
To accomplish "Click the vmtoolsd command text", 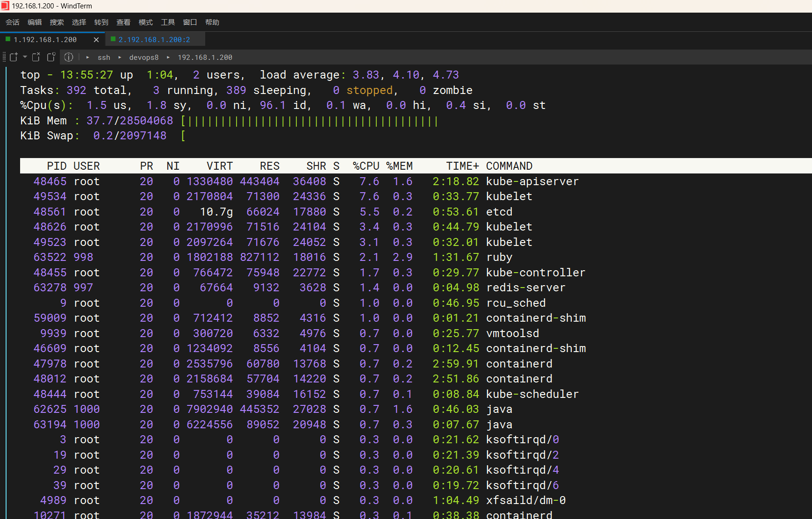I will [x=513, y=333].
